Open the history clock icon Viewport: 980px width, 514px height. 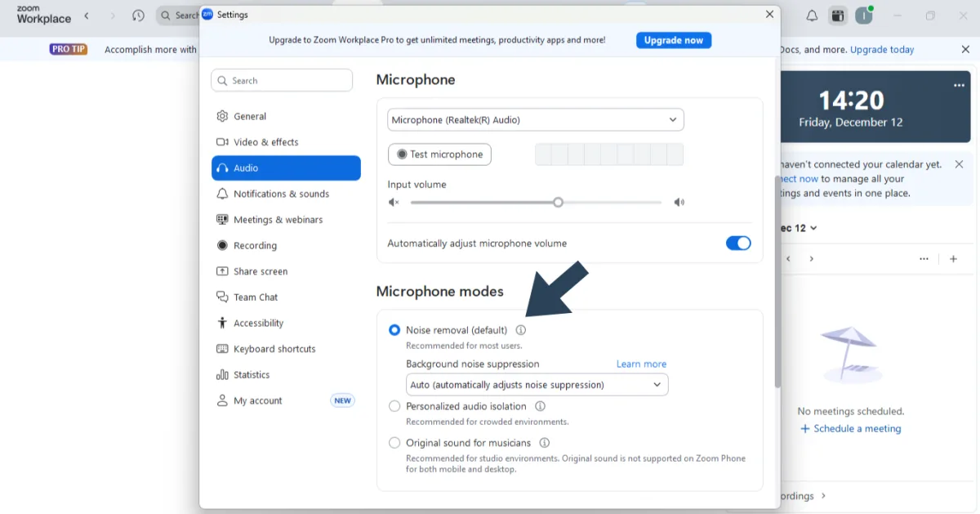coord(138,16)
